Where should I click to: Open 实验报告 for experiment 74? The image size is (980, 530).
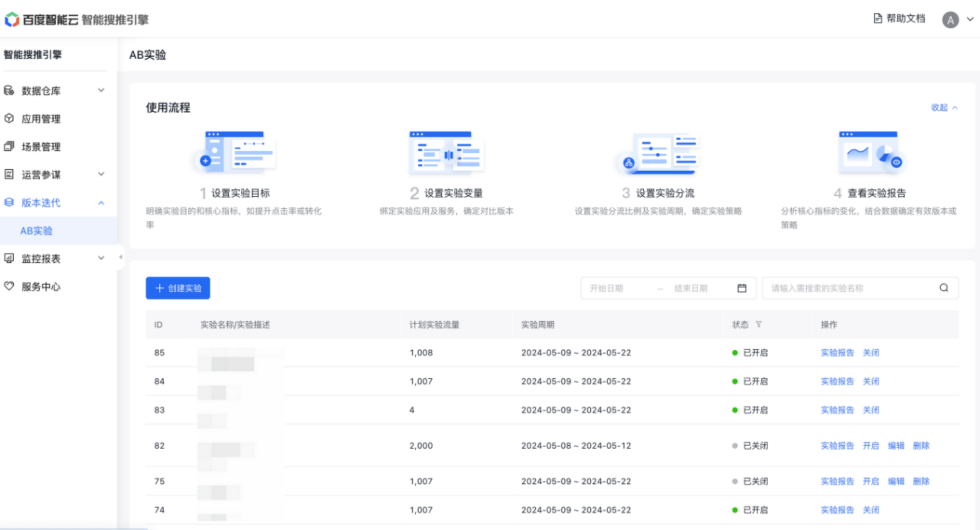[x=837, y=510]
